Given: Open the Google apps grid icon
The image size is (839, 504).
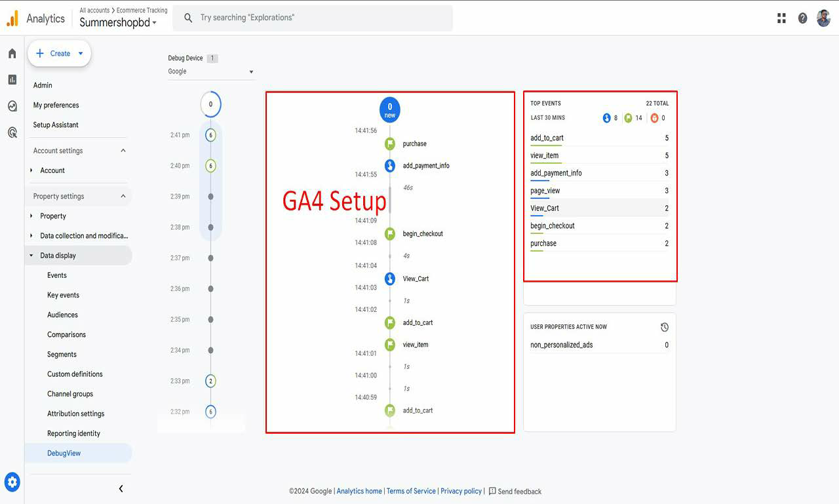Looking at the screenshot, I should (x=781, y=18).
